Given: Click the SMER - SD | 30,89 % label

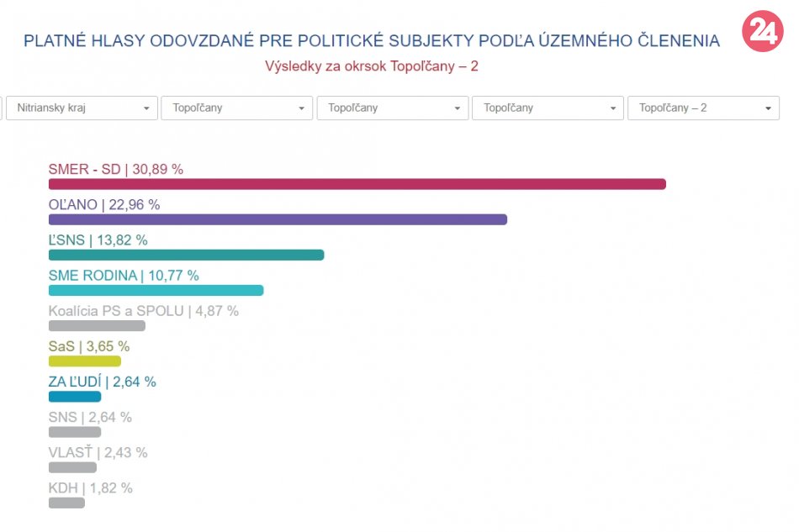Looking at the screenshot, I should (x=115, y=169).
